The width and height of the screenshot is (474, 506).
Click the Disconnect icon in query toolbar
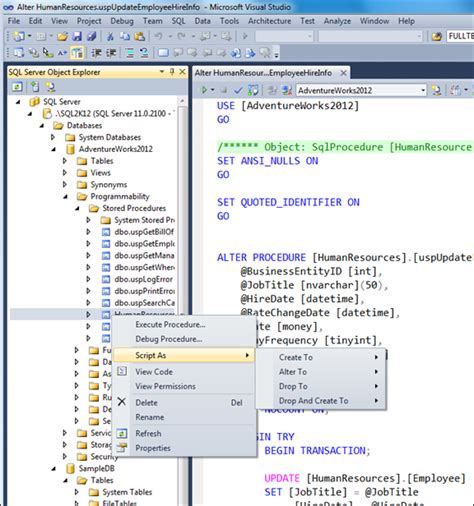click(x=286, y=90)
